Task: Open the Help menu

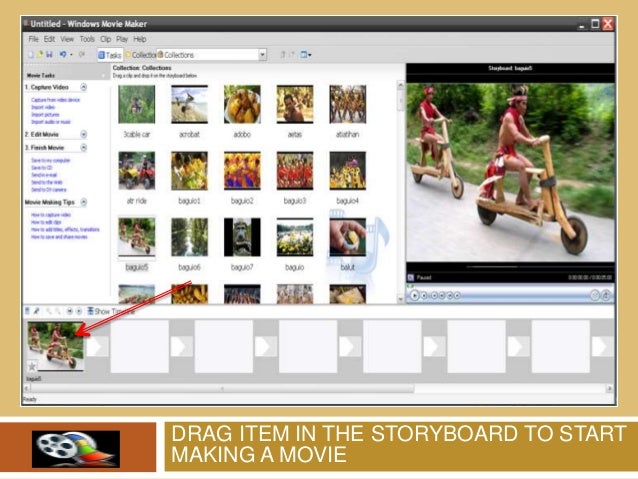Action: pos(140,39)
